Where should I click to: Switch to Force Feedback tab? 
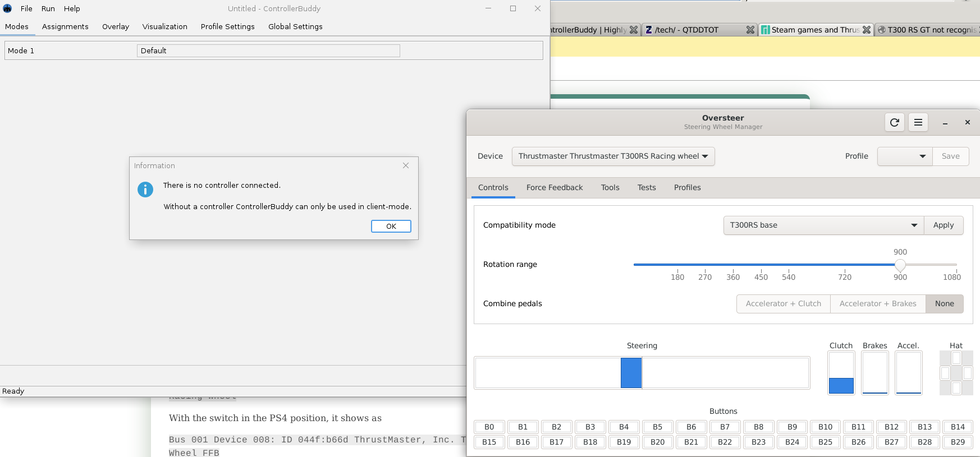(555, 187)
